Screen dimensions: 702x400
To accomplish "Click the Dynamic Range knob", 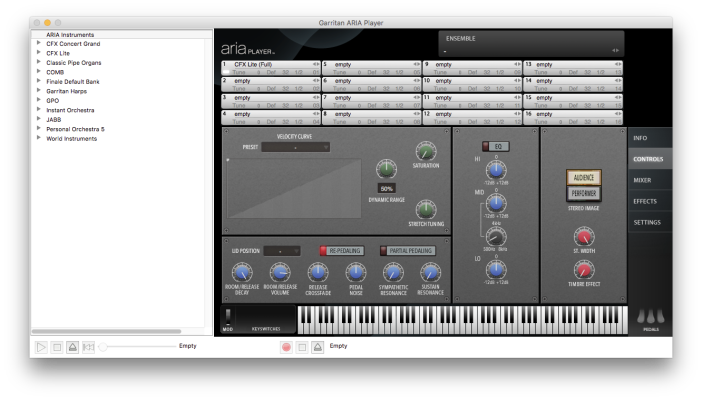I will pyautogui.click(x=386, y=169).
